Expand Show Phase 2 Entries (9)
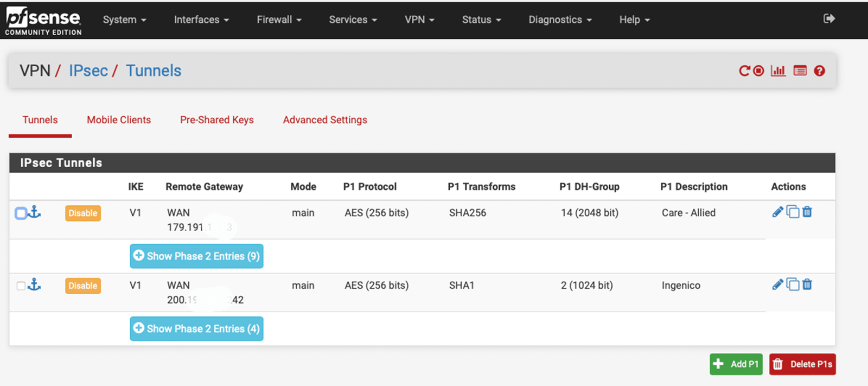Screen dimensions: 868x386 [x=196, y=256]
